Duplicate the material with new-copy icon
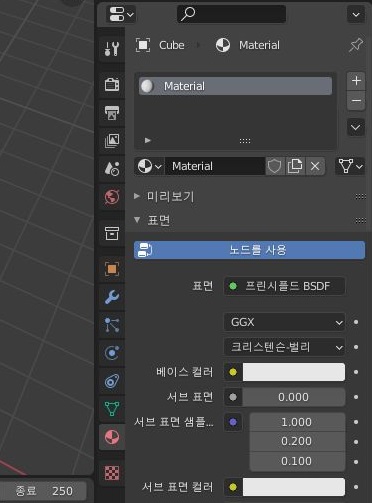372x503 pixels. pos(295,166)
